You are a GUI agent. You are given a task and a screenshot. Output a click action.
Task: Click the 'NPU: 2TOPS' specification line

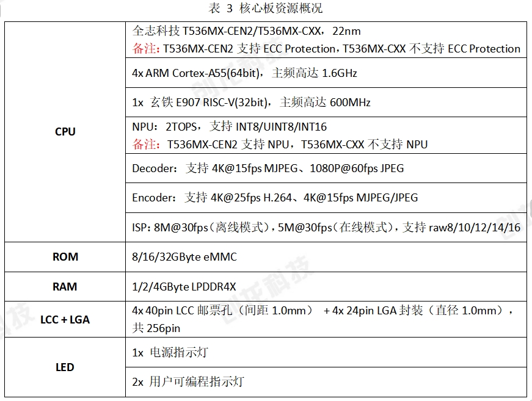(x=230, y=127)
